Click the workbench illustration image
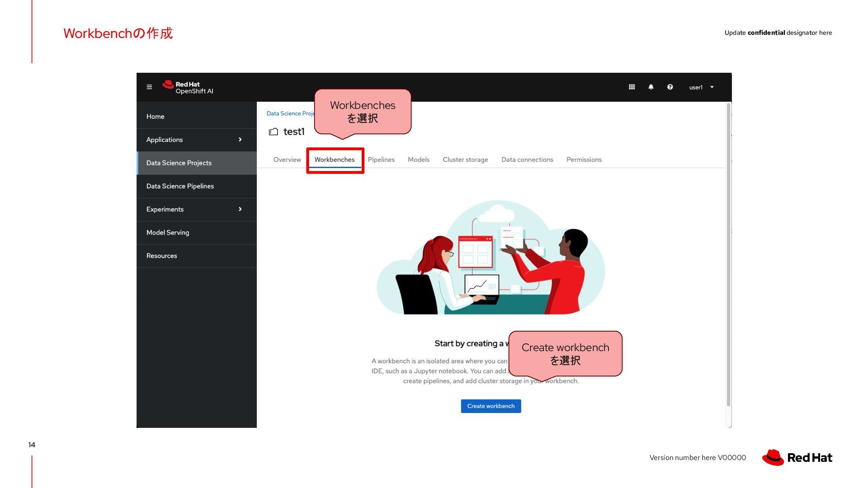 [x=491, y=258]
